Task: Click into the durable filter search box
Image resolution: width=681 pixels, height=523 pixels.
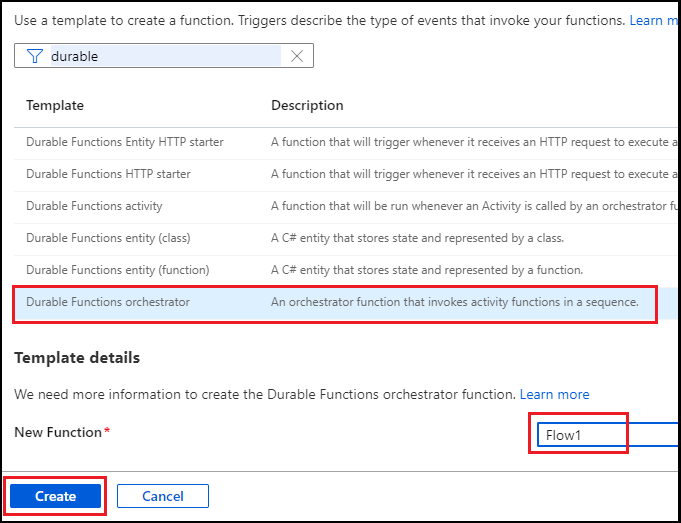Action: (165, 56)
